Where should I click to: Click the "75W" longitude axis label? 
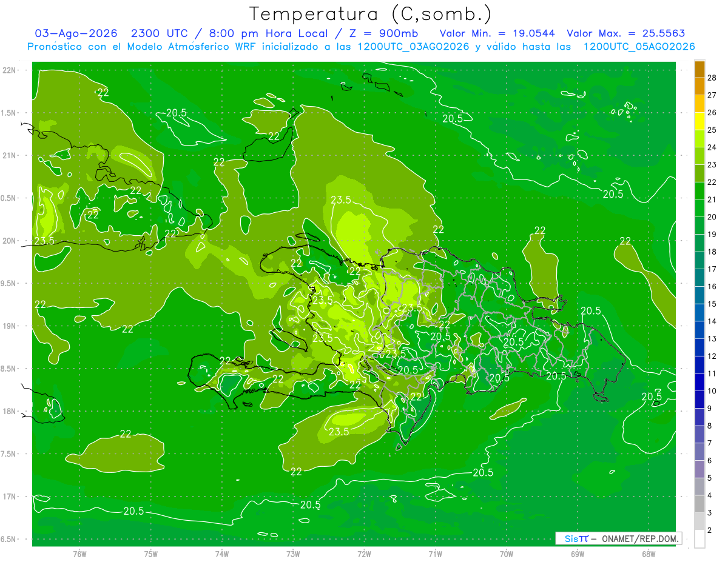click(150, 554)
